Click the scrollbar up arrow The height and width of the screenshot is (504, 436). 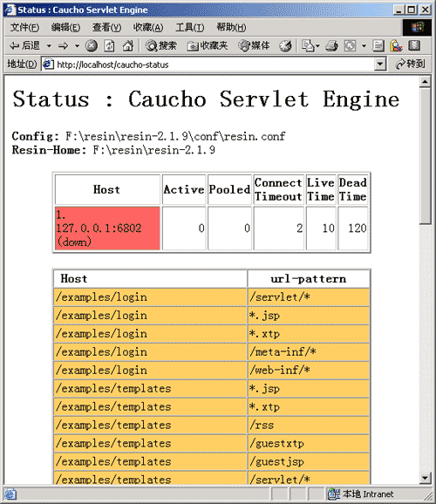pos(425,82)
